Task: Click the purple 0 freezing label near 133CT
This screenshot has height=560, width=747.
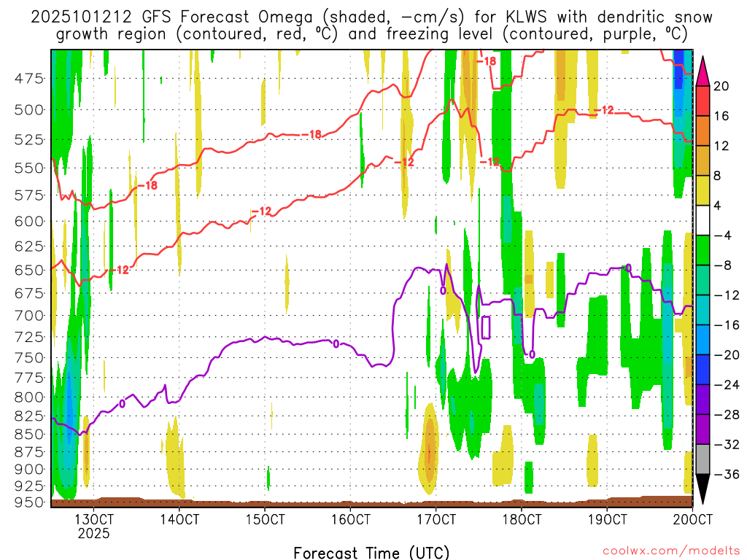Action: click(123, 404)
